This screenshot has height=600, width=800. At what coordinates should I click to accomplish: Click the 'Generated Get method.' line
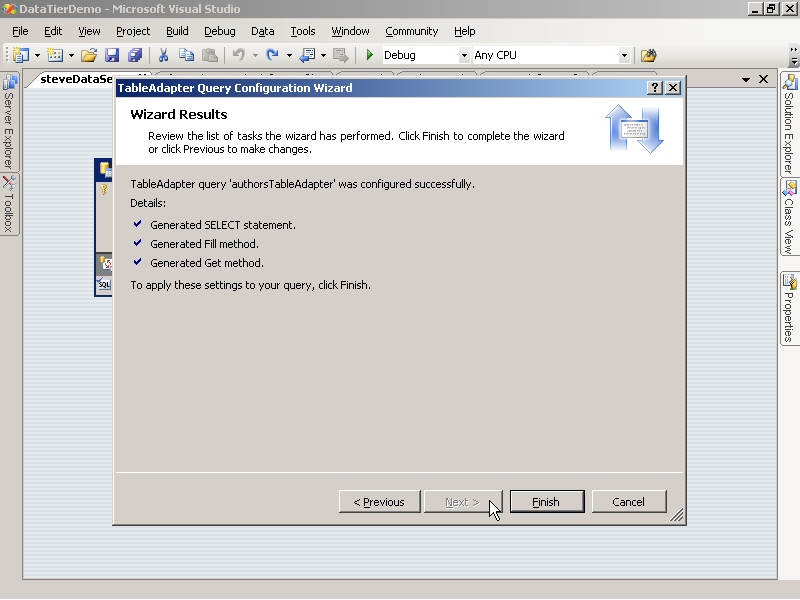pos(207,263)
